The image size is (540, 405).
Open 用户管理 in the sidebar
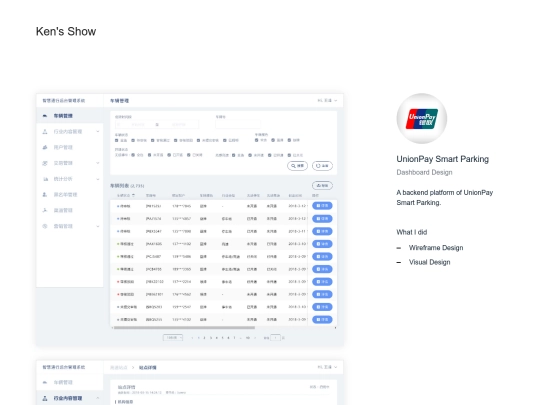[x=63, y=147]
